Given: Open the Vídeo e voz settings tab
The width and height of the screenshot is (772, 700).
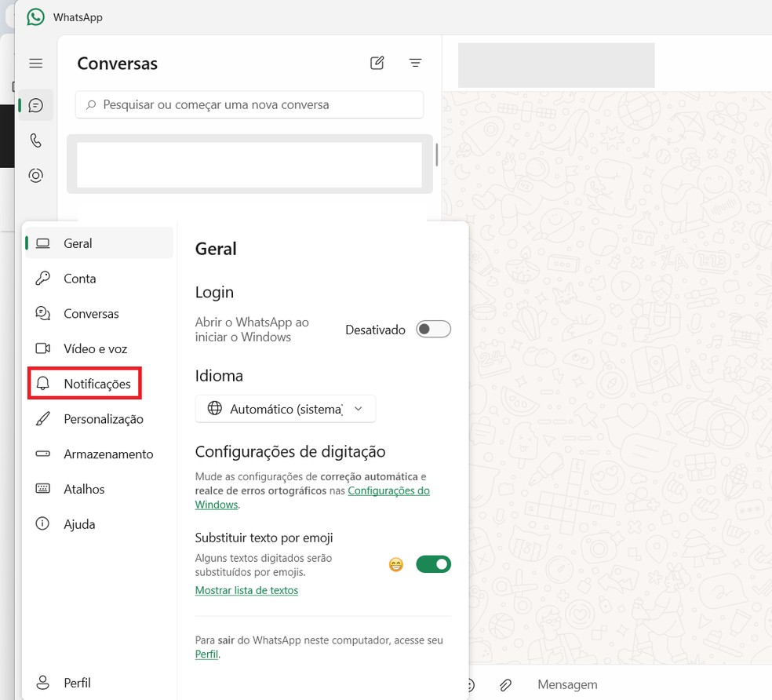Looking at the screenshot, I should tap(99, 348).
